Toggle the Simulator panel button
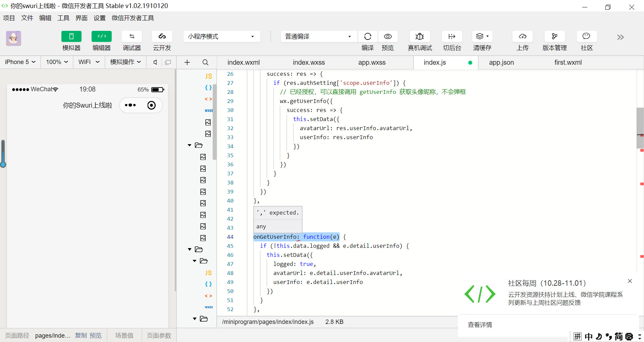The image size is (644, 342). (x=71, y=37)
